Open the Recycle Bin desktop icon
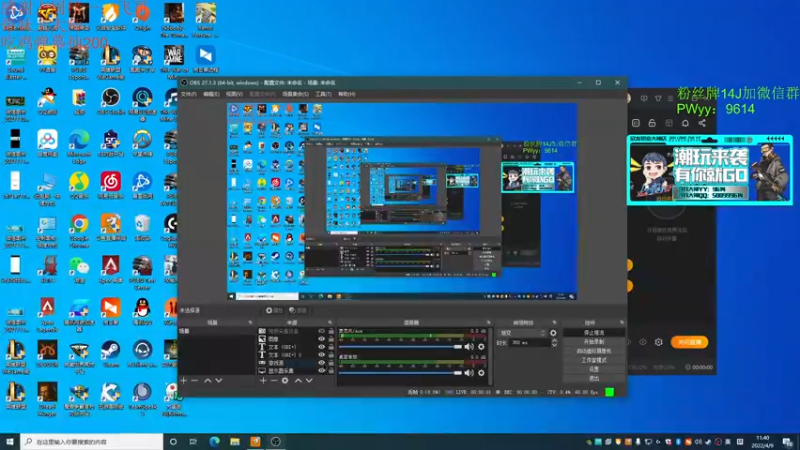This screenshot has height=450, width=800. pyautogui.click(x=142, y=229)
